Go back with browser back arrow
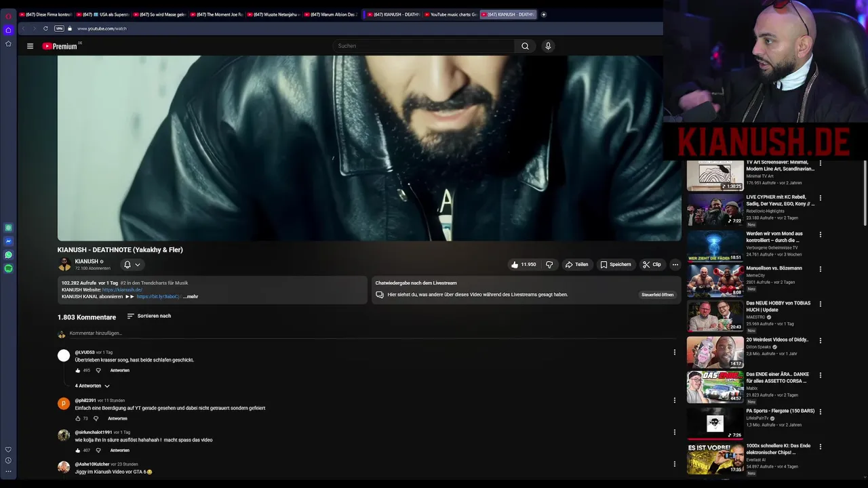 (23, 28)
